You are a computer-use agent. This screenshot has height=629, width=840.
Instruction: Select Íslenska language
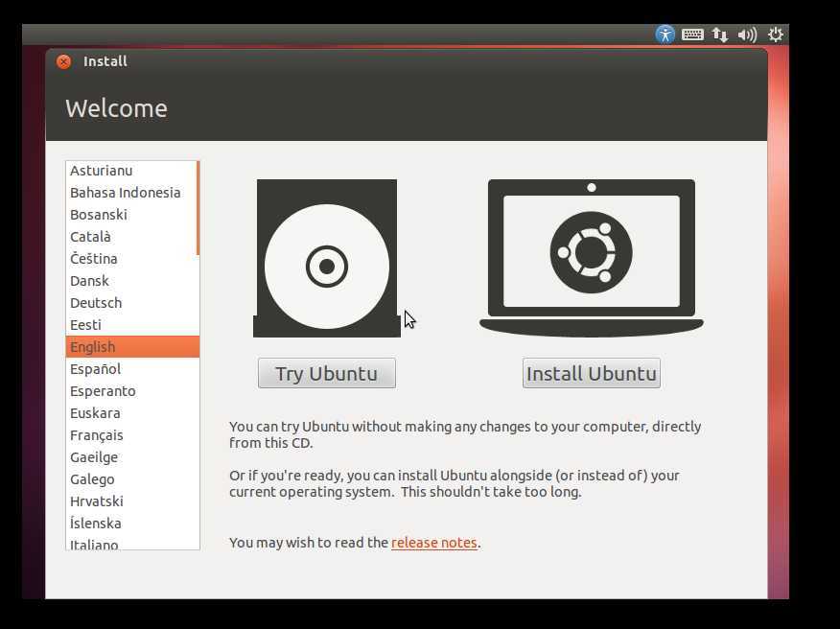(131, 523)
